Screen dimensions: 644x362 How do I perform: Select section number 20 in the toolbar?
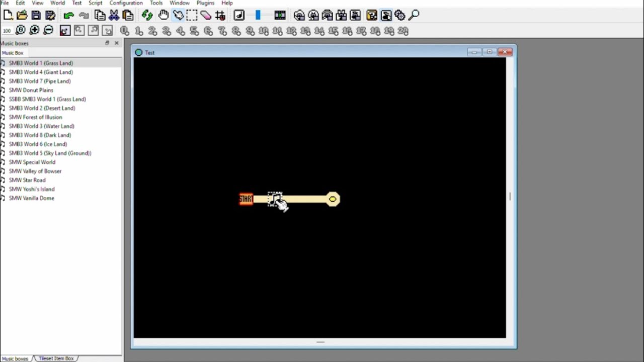403,31
